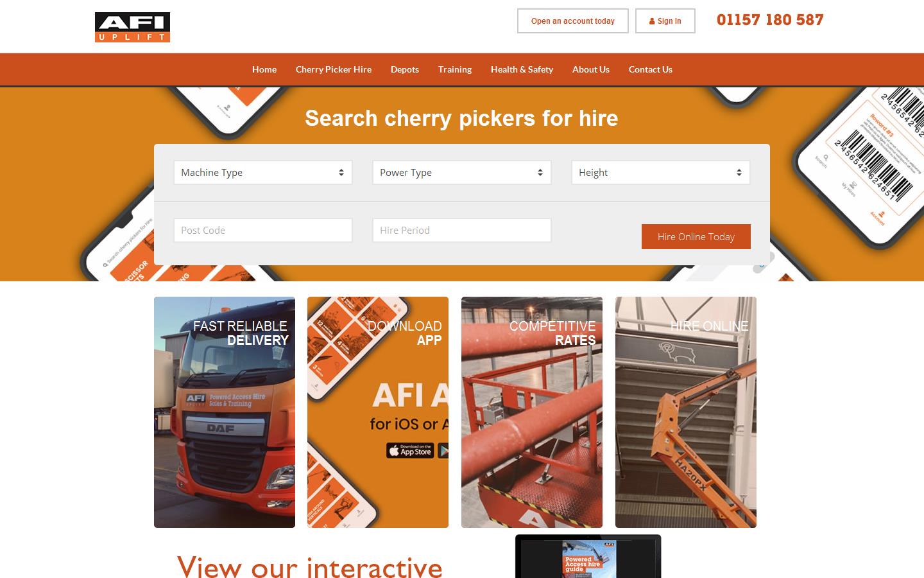The height and width of the screenshot is (578, 924).
Task: Expand the Machine Type dropdown
Action: click(263, 172)
